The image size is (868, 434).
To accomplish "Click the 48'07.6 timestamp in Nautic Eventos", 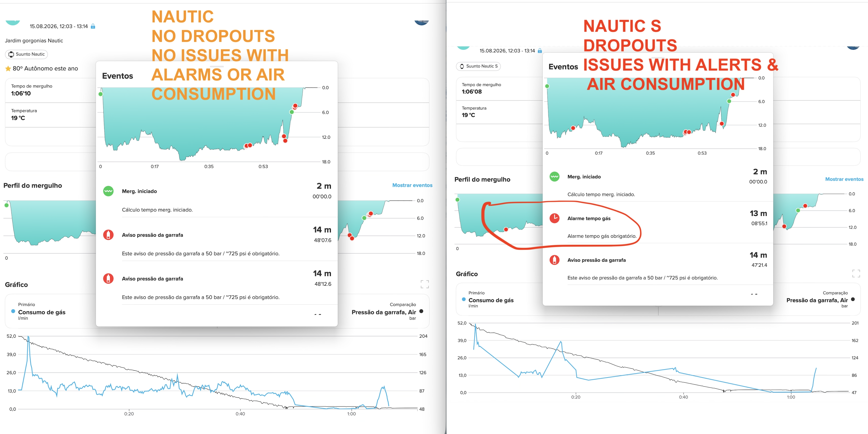I will pyautogui.click(x=323, y=240).
